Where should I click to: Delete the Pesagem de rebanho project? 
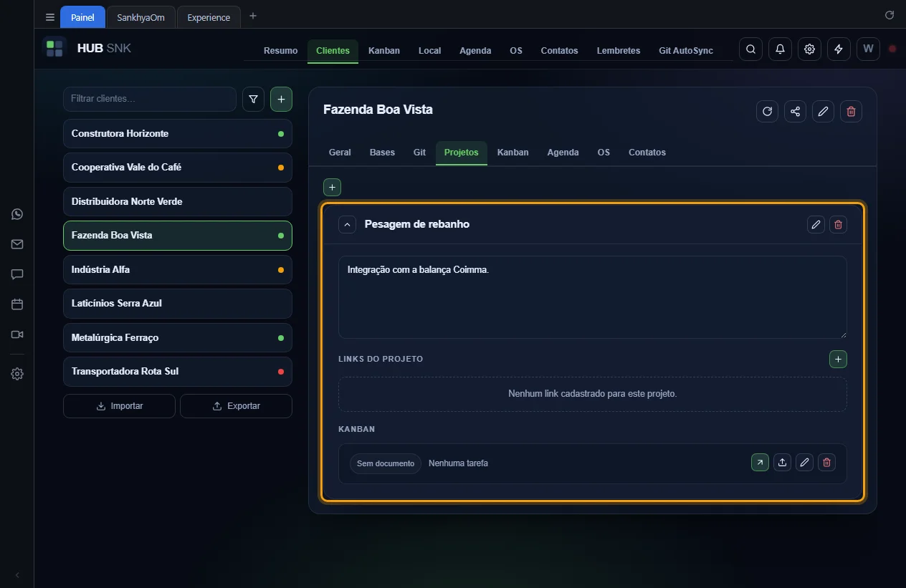tap(838, 225)
